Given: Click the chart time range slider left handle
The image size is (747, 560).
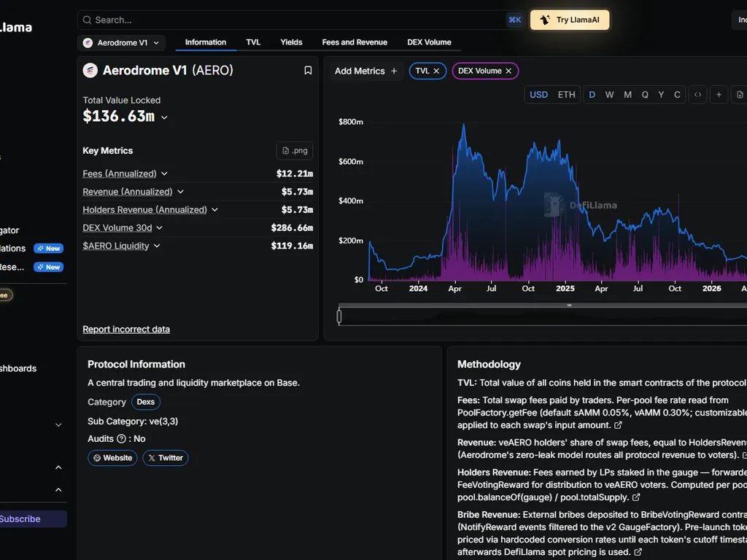Looking at the screenshot, I should (x=339, y=316).
